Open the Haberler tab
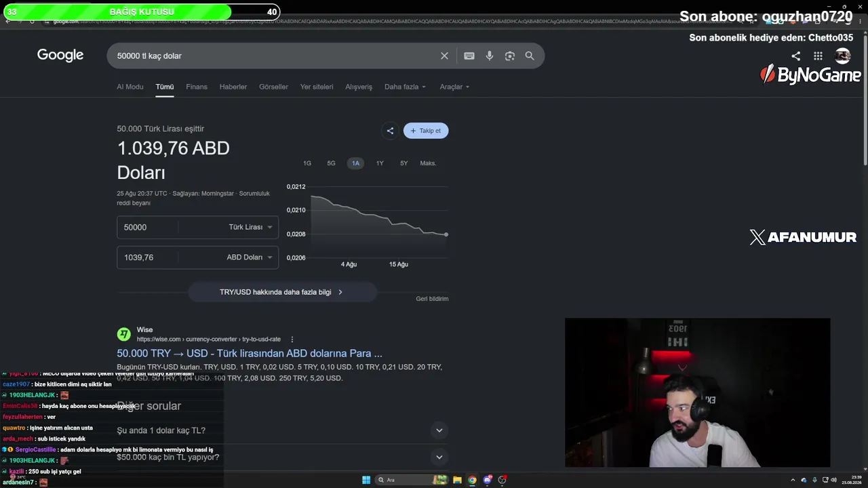 (x=233, y=87)
